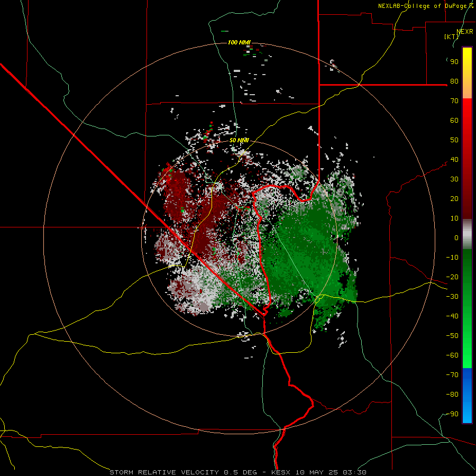Screen dimensions: 476x476
Task: Click the STORM RELATIVE VELOCITY product title
Action: (164, 472)
